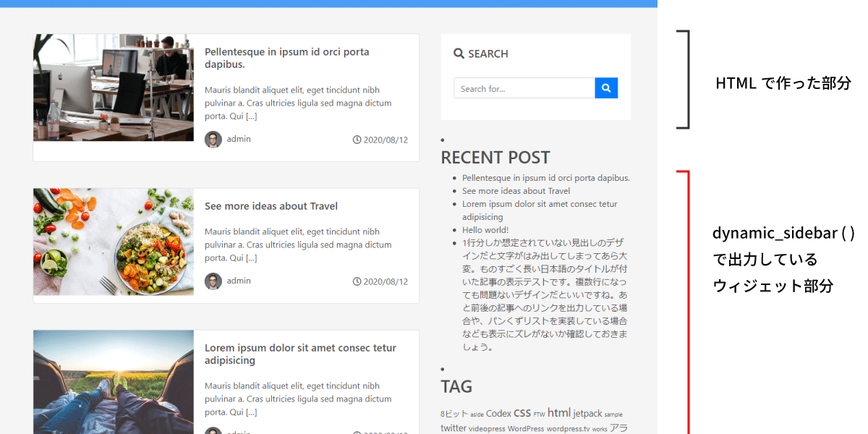Click the 'jetpack' tag
868x434 pixels.
click(587, 414)
